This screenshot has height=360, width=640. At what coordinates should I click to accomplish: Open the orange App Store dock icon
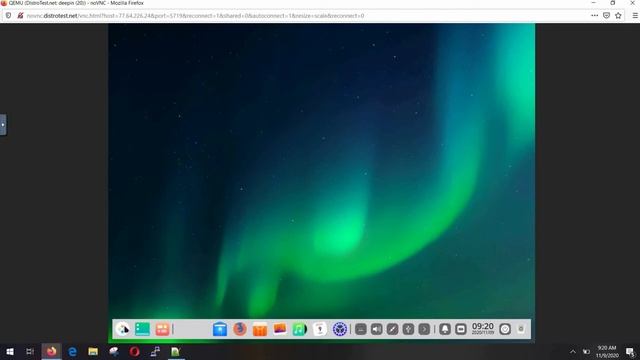click(x=260, y=329)
